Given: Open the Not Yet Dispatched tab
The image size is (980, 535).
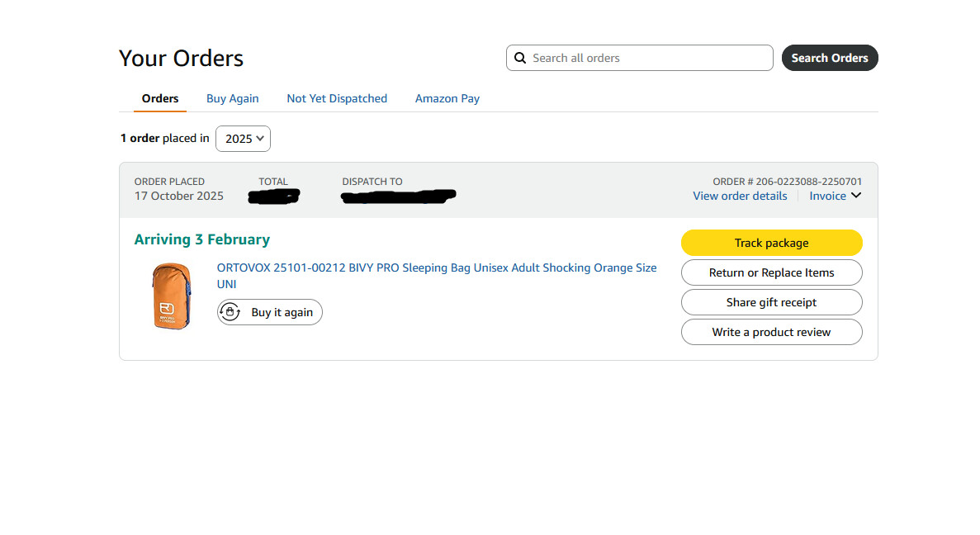Looking at the screenshot, I should coord(337,98).
